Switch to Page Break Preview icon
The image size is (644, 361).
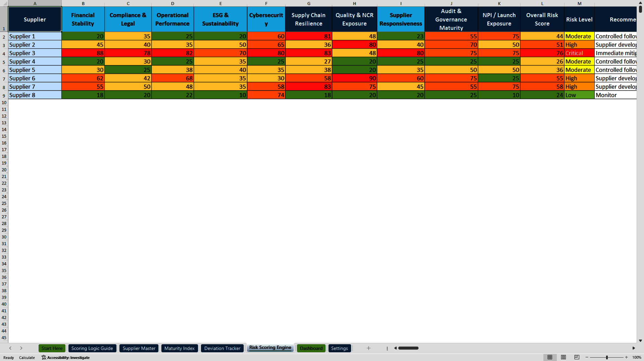(577, 357)
